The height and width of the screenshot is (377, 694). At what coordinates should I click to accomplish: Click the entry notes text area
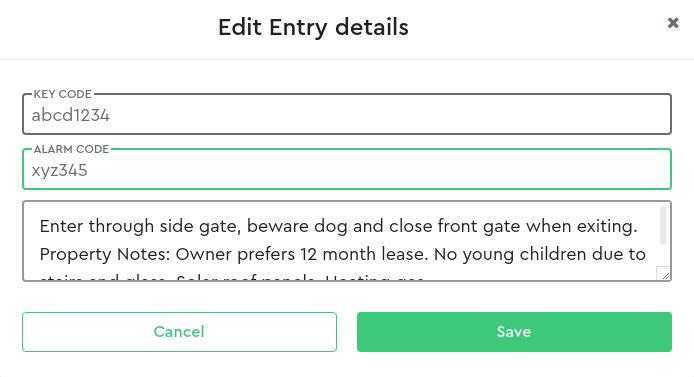click(x=347, y=241)
